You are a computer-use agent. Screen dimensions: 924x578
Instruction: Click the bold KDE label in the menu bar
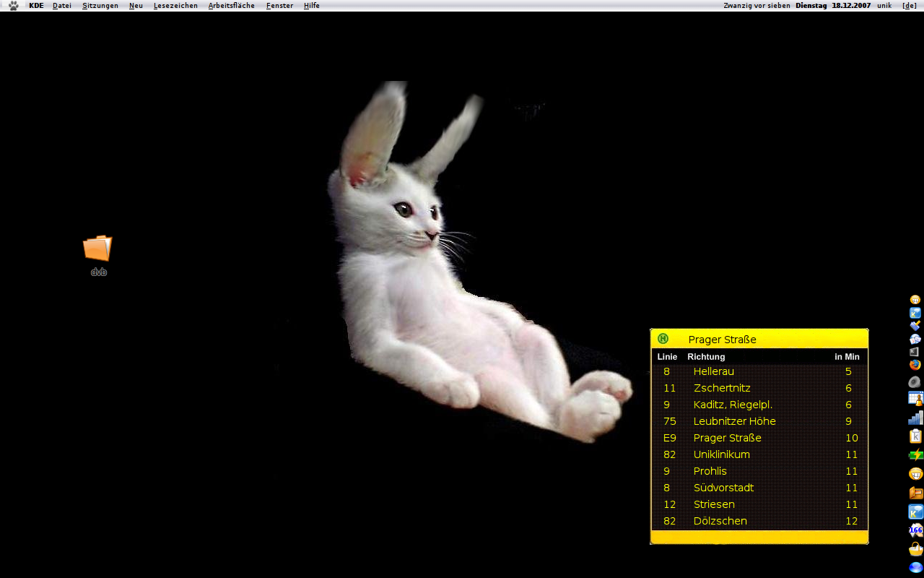coord(36,5)
